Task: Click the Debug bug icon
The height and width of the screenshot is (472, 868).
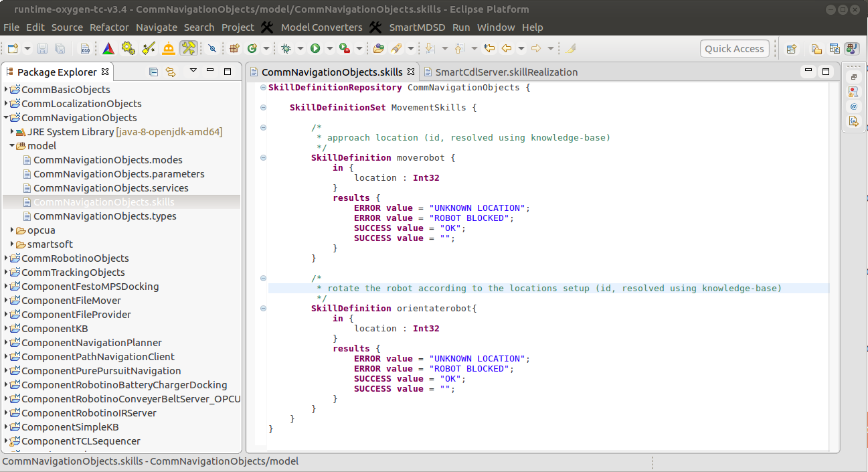Action: (286, 48)
